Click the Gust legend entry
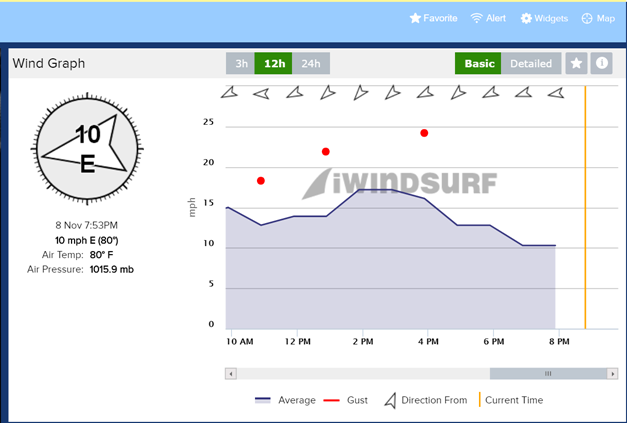Image resolution: width=627 pixels, height=423 pixels. pos(345,400)
